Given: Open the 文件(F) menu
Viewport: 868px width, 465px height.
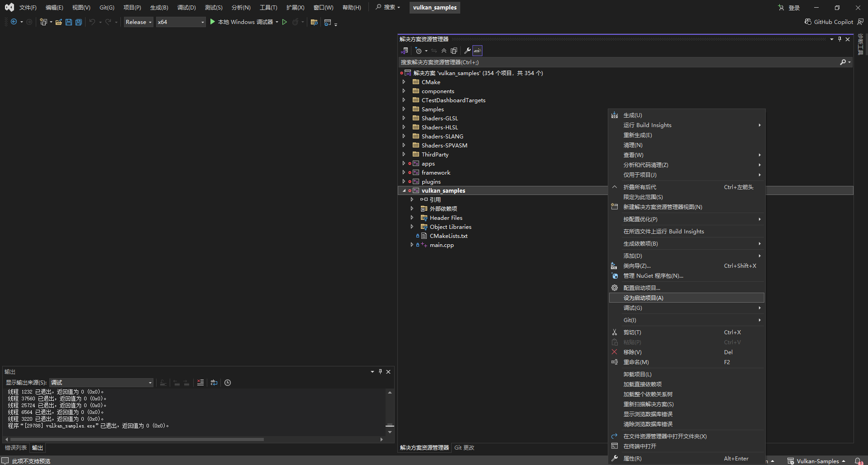Looking at the screenshot, I should pyautogui.click(x=28, y=8).
